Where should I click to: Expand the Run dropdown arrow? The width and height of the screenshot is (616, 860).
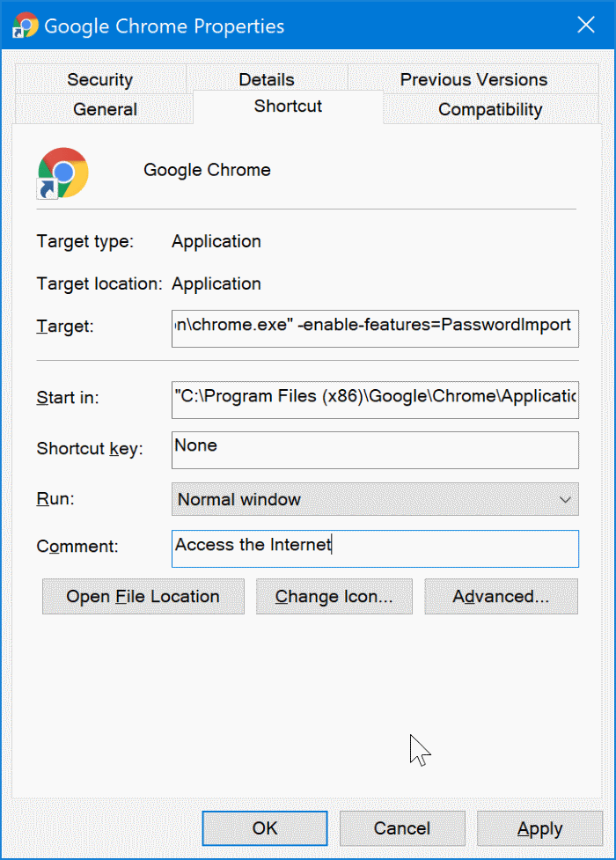click(565, 500)
